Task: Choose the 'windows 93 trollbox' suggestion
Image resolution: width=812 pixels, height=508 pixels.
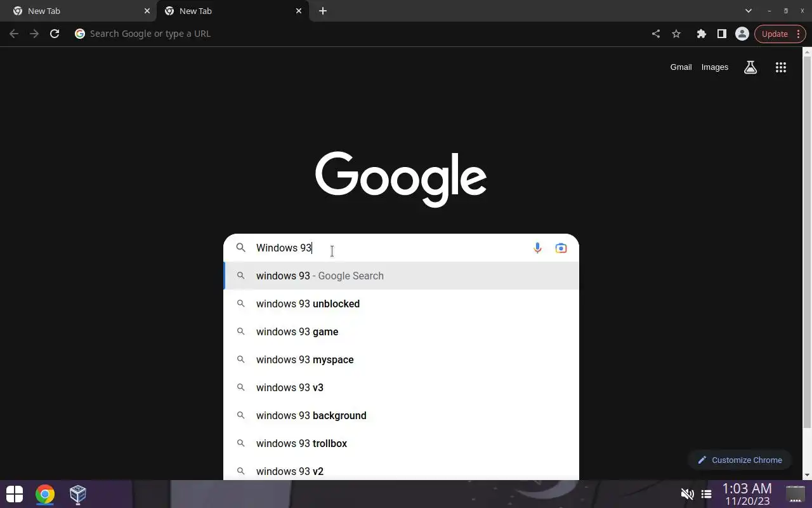Action: [x=401, y=443]
